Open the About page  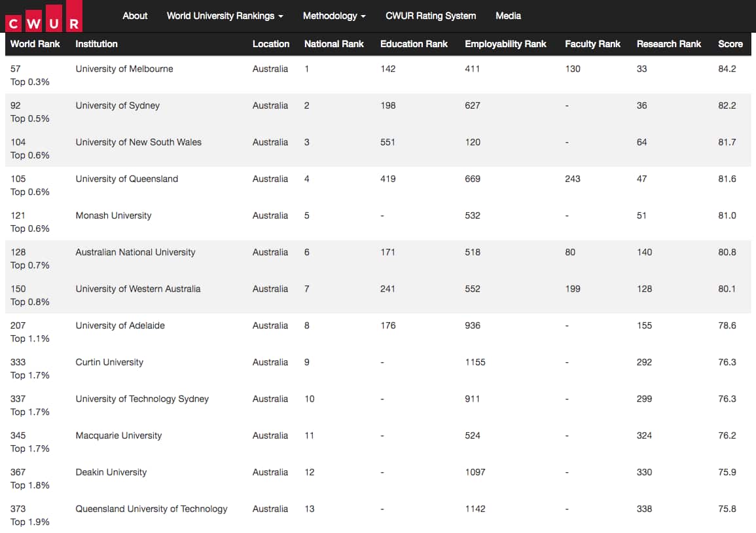coord(135,16)
